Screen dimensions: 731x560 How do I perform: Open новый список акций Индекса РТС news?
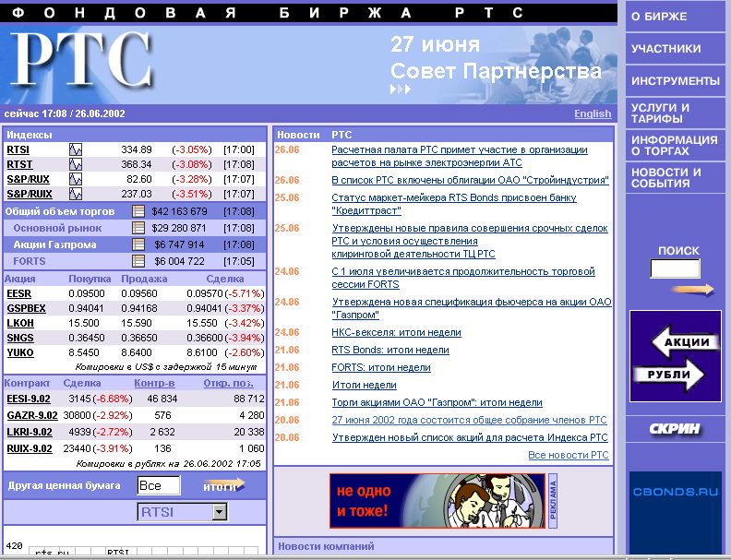point(470,437)
